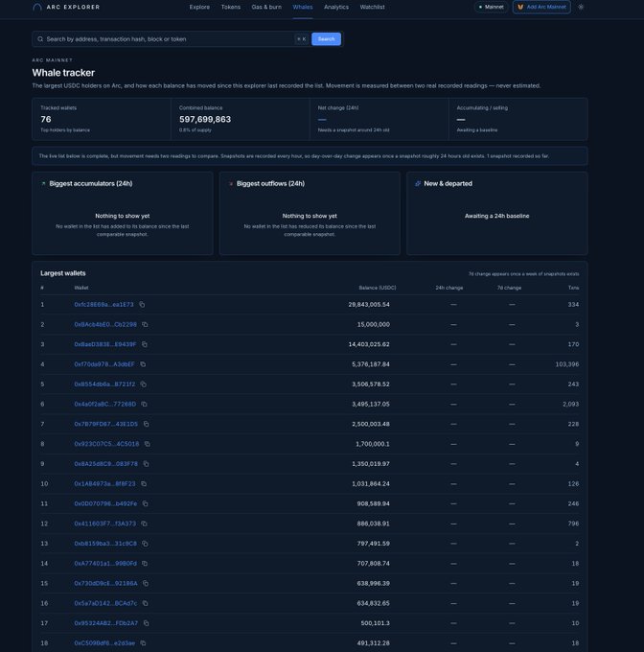
Task: Open the Explore tab
Action: (199, 7)
